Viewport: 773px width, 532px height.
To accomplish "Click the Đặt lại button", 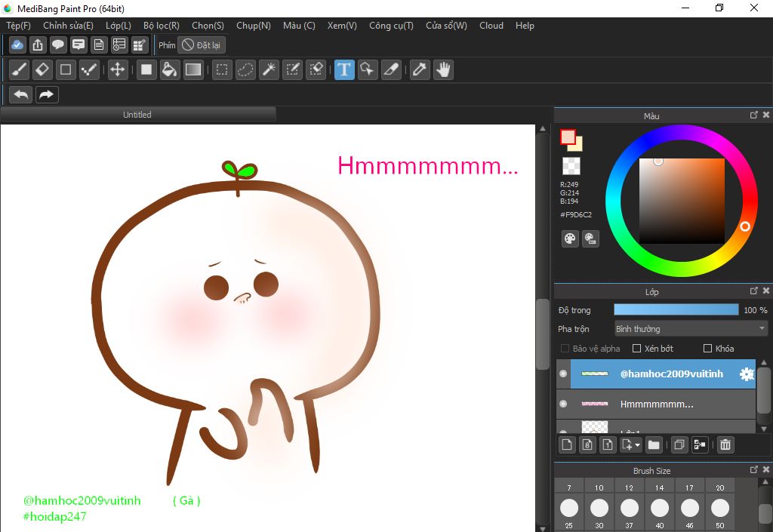I will pos(201,45).
